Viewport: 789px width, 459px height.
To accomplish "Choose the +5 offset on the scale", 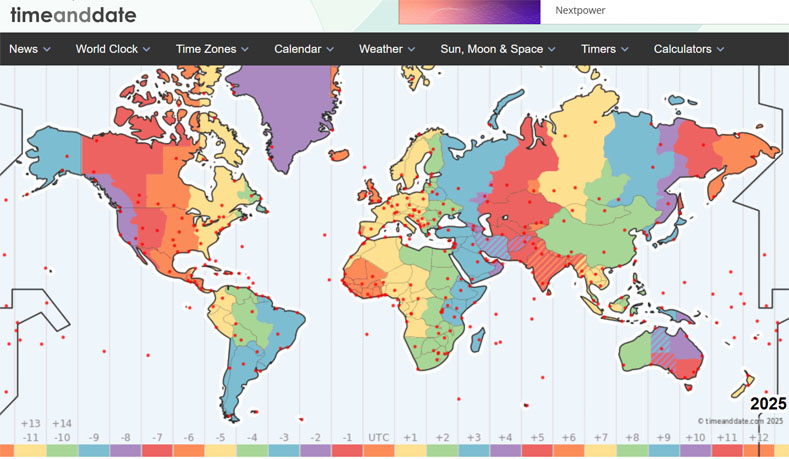I will tap(536, 438).
